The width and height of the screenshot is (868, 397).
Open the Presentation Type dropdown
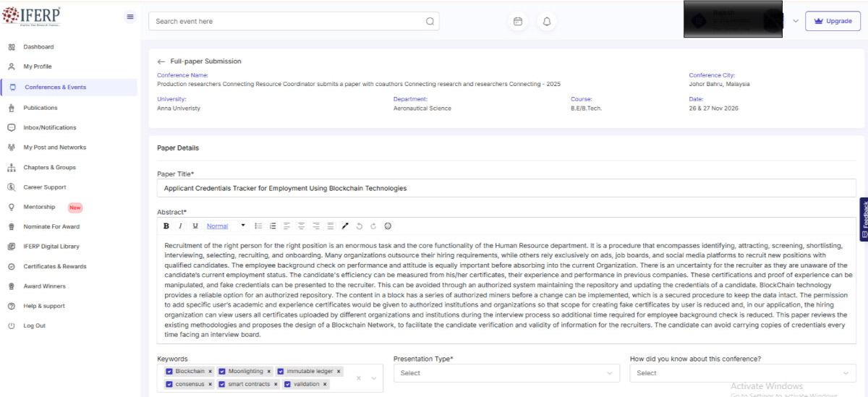click(x=506, y=373)
